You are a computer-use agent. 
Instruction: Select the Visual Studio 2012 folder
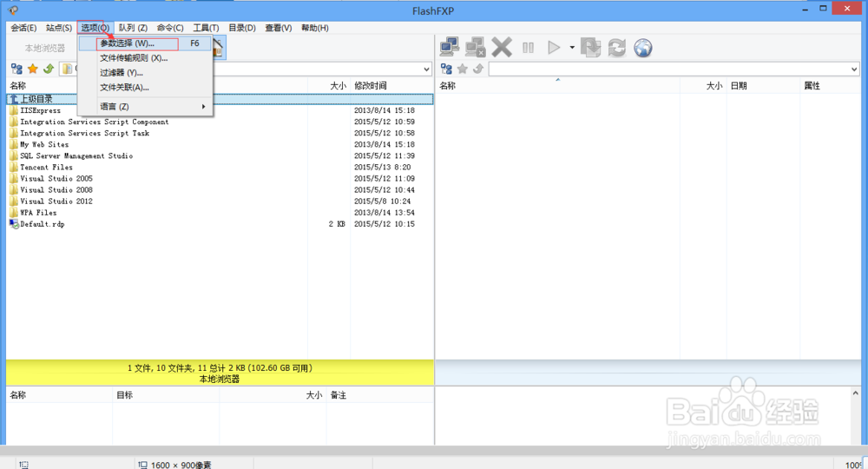pos(56,201)
